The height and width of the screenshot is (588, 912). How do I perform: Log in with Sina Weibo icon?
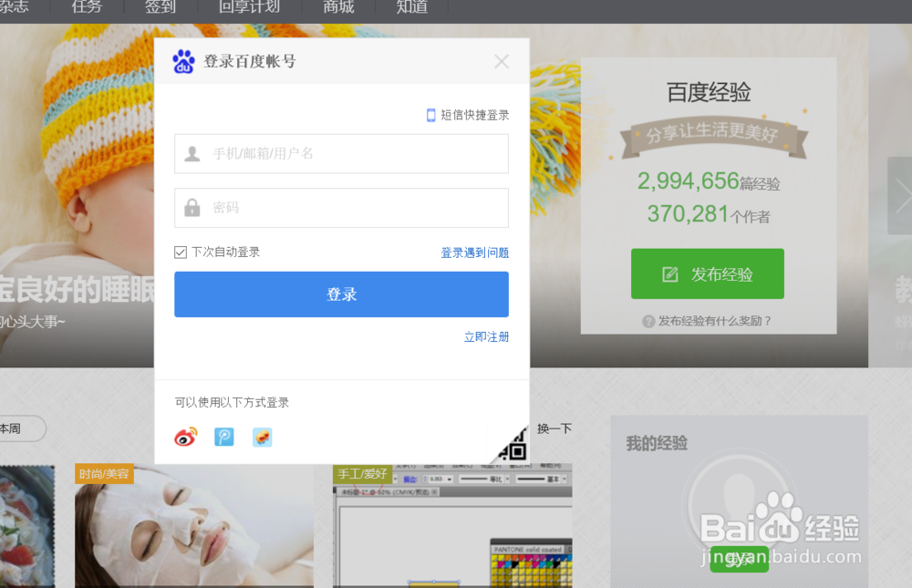pos(186,437)
